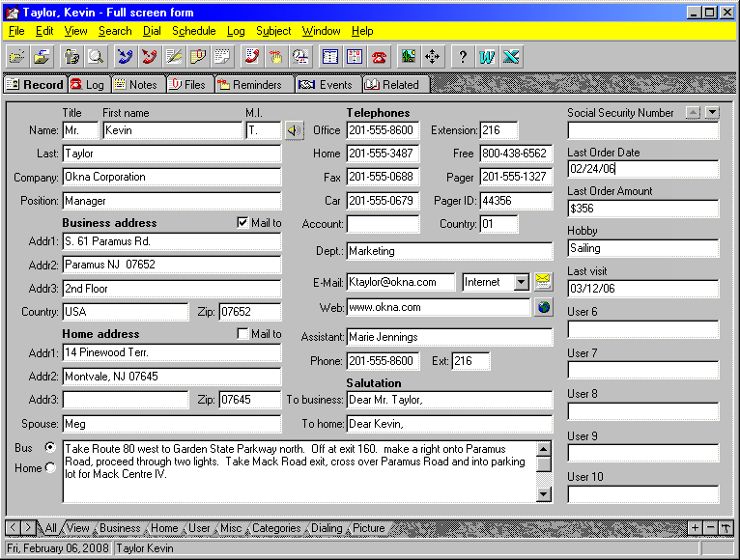This screenshot has width=740, height=560.
Task: Click the Office phone number field
Action: (383, 130)
